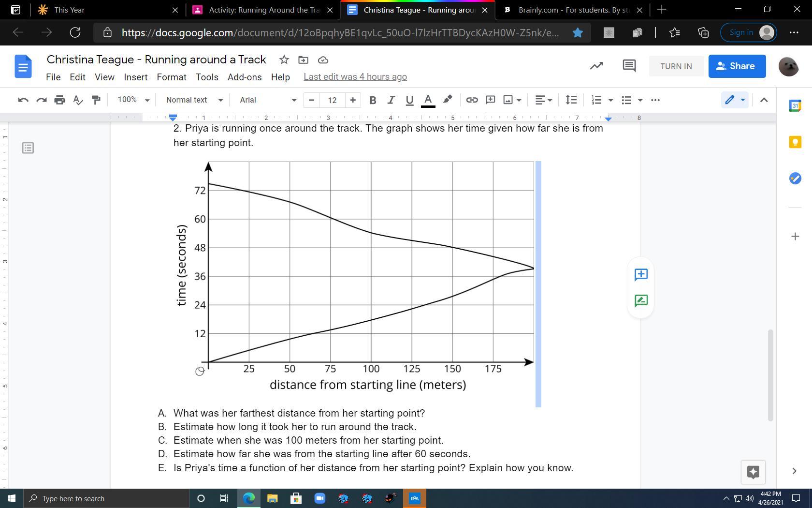
Task: Decrease the font size
Action: (312, 100)
